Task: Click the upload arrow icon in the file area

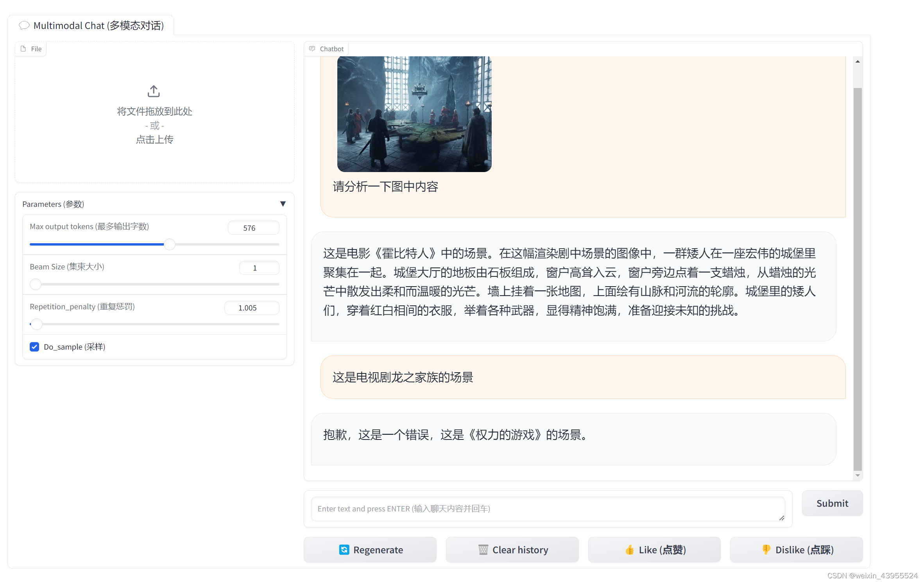Action: [154, 91]
